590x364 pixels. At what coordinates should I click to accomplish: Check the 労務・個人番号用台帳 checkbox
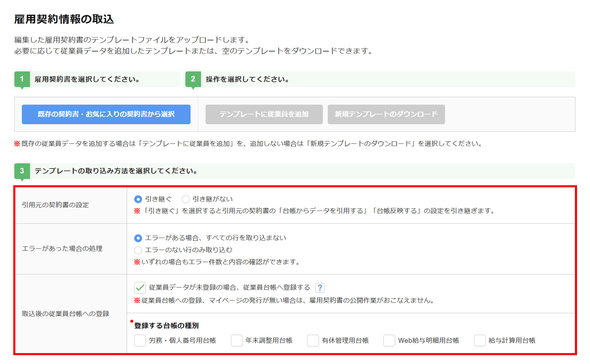coord(140,340)
